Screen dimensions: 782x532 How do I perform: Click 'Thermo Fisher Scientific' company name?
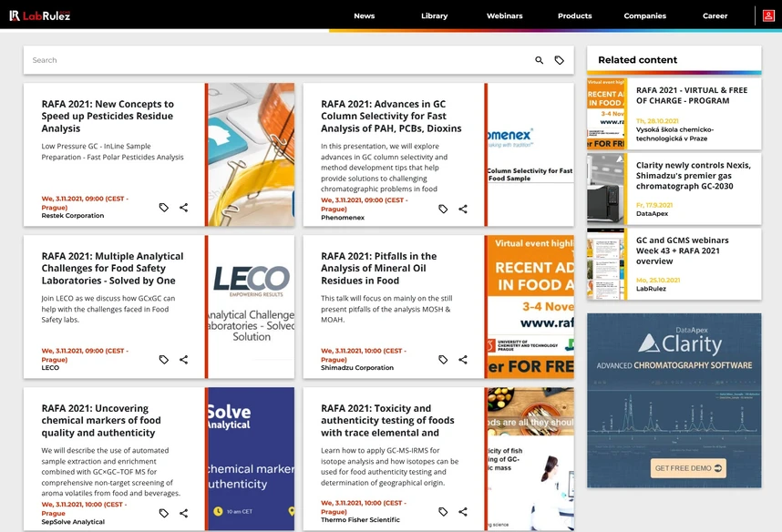[x=360, y=520]
